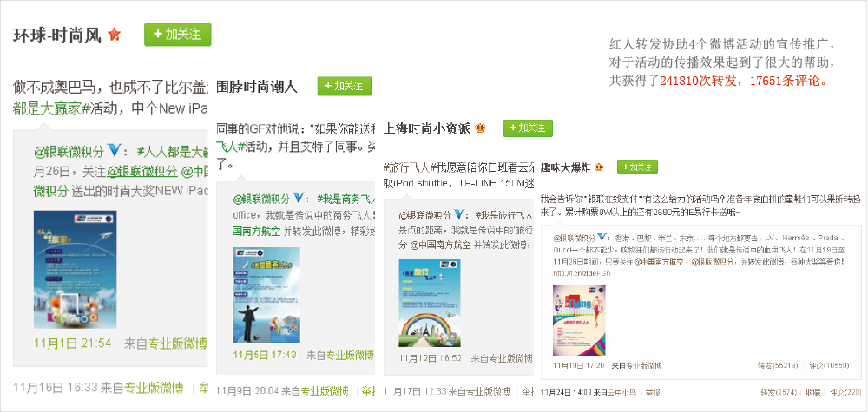Follow 环球-时尚风 with the 加关注 button
Viewport: 868px width, 412px height.
coord(178,35)
